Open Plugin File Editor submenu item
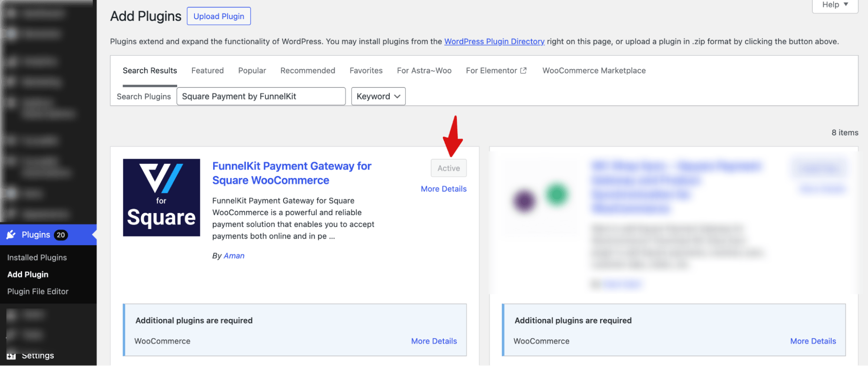Image resolution: width=868 pixels, height=366 pixels. point(38,291)
